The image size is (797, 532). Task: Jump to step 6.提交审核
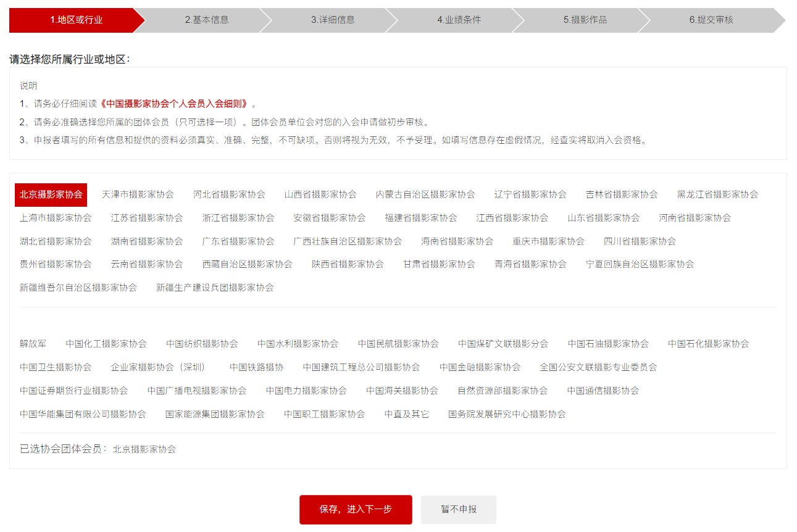711,20
